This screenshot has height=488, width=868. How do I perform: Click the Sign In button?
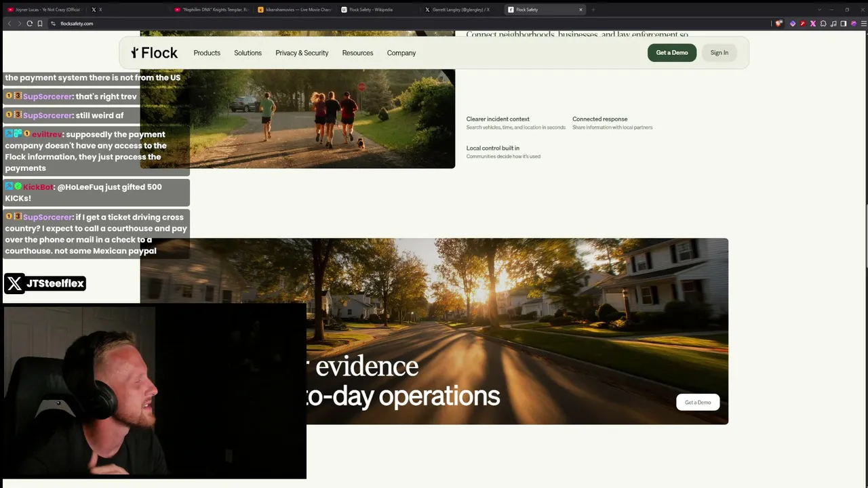click(x=719, y=53)
